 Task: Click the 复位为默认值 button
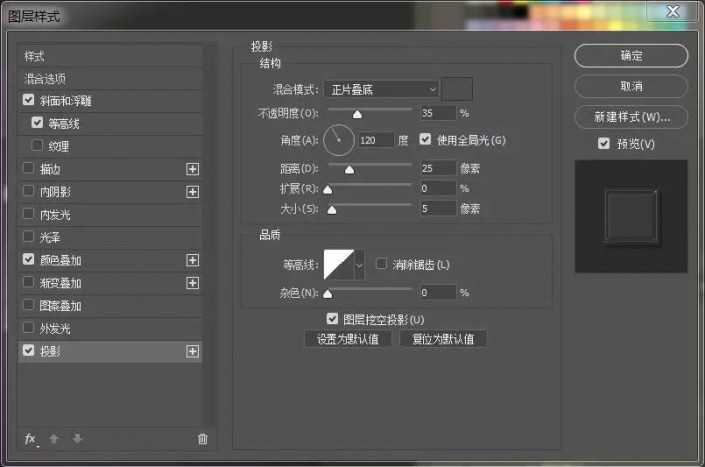(443, 339)
